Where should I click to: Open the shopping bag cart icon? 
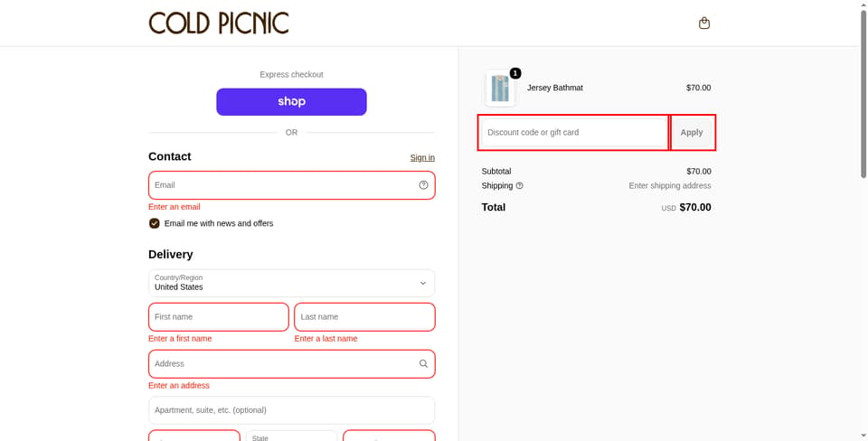click(703, 23)
